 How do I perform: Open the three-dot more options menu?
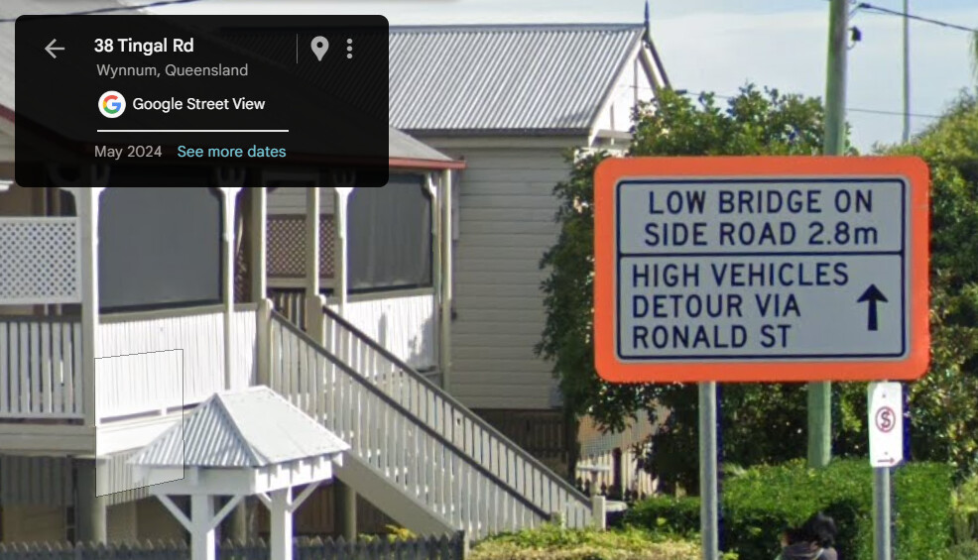[349, 48]
